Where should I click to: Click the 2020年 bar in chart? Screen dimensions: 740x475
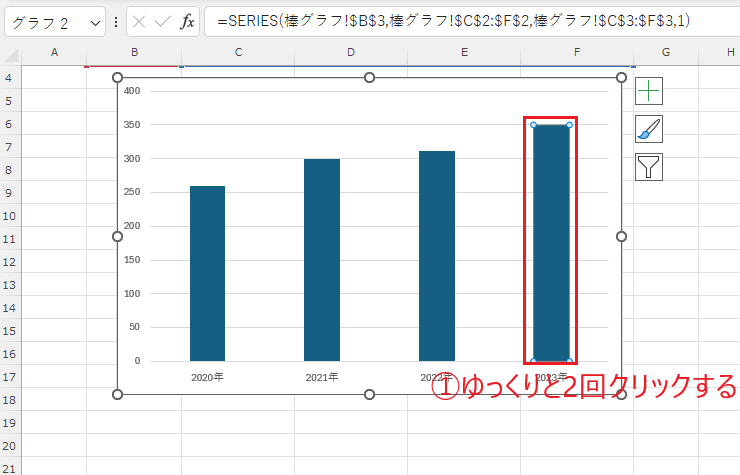click(x=208, y=273)
